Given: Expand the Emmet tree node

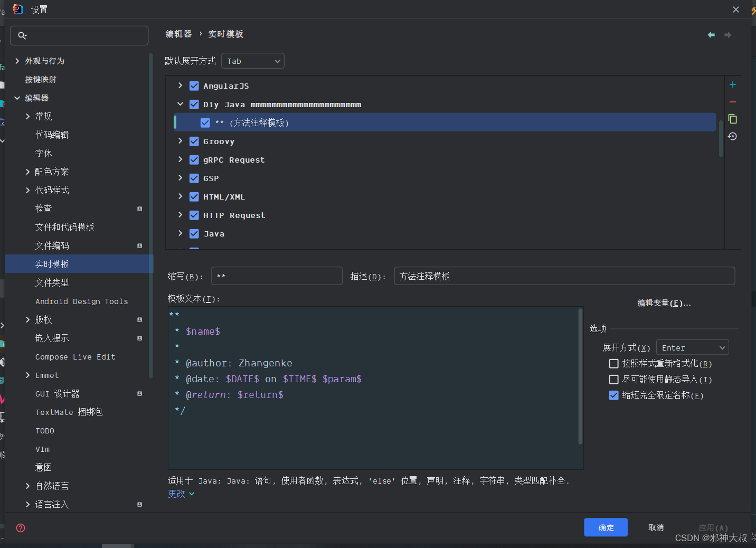Looking at the screenshot, I should click(28, 375).
